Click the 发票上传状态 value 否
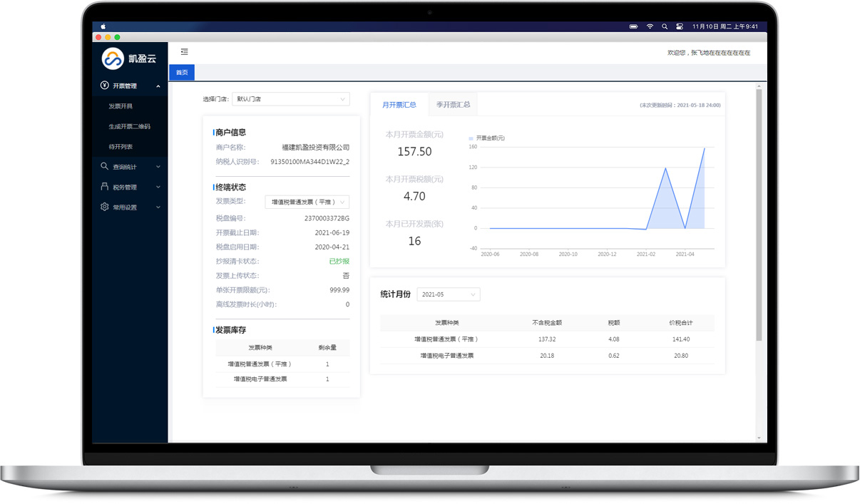Viewport: 860px width, 504px height. click(x=346, y=276)
